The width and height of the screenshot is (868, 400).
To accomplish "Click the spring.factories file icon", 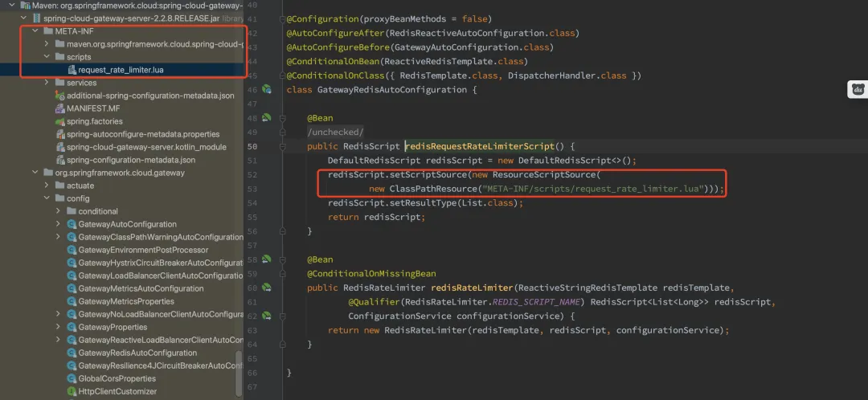I will click(59, 121).
